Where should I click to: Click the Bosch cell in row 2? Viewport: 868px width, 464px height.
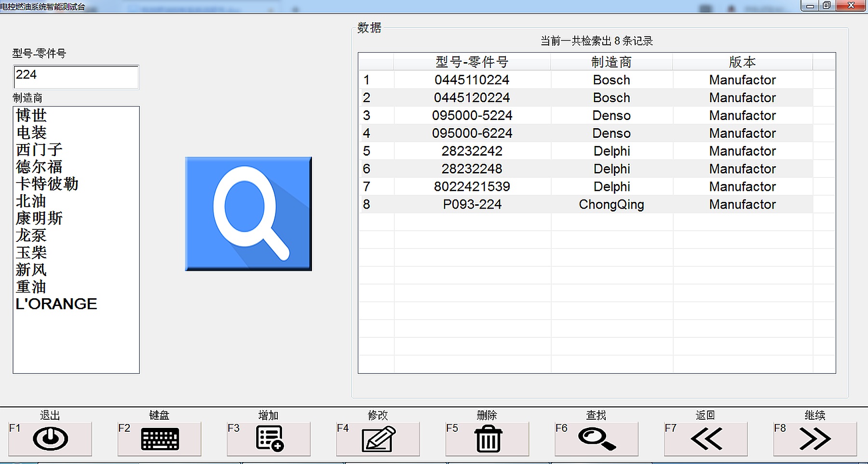tap(611, 98)
